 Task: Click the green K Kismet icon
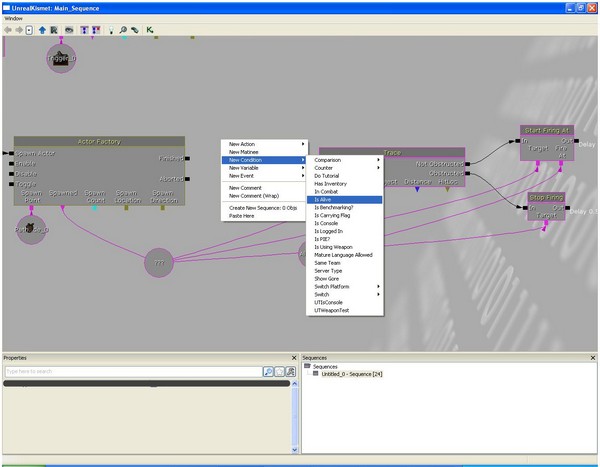pyautogui.click(x=150, y=30)
